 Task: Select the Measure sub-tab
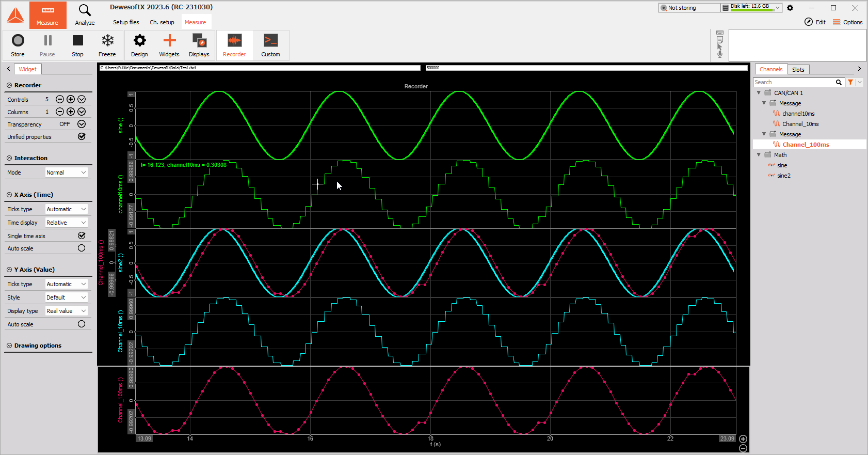pos(196,22)
